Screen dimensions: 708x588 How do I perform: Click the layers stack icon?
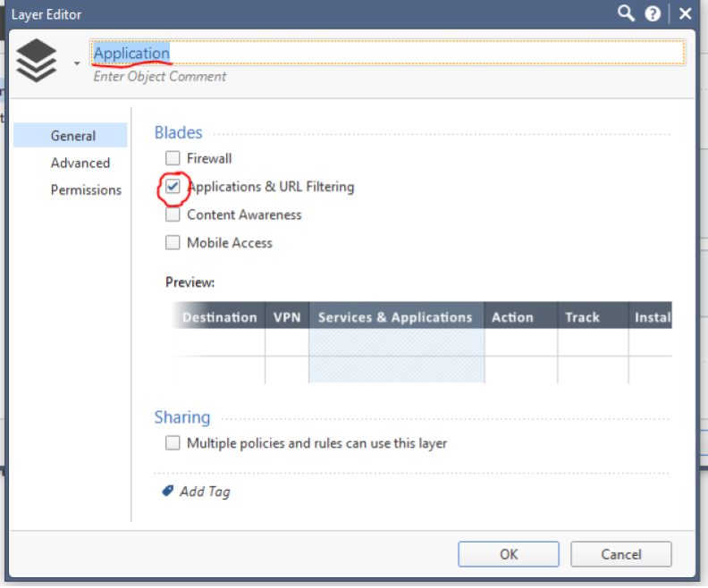point(36,61)
